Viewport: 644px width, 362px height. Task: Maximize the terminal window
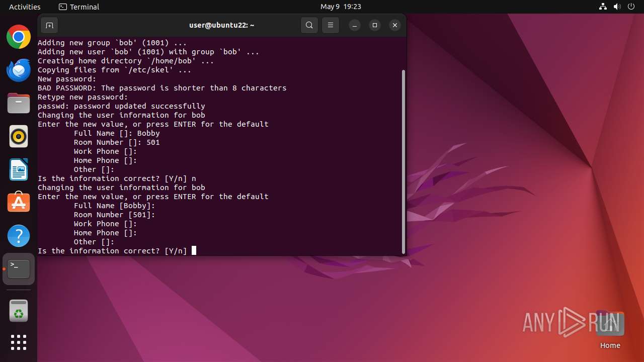tap(375, 25)
